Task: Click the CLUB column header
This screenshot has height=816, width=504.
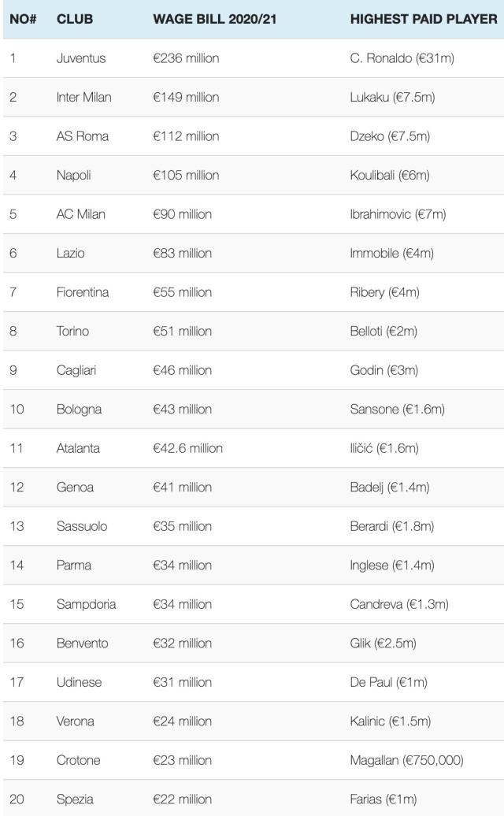Action: (75, 19)
